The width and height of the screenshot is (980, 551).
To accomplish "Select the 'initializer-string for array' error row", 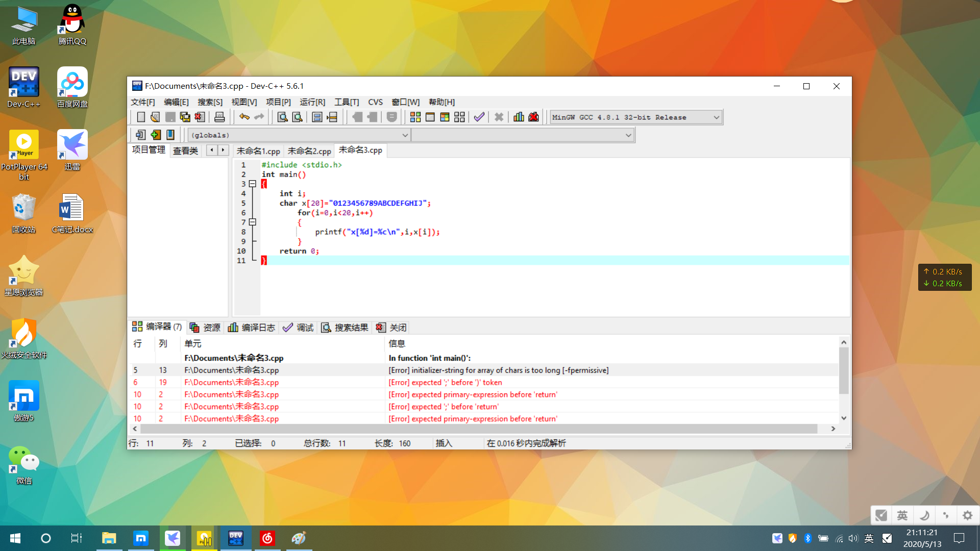I will click(484, 370).
